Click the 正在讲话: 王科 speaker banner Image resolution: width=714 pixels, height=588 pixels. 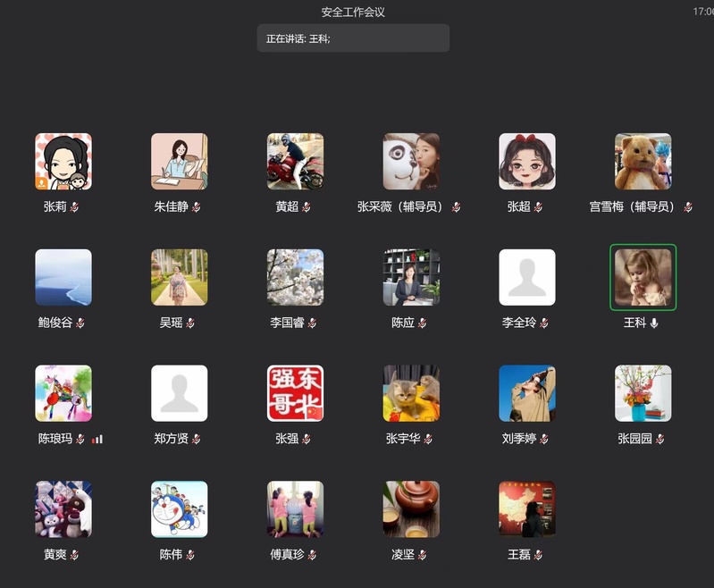[x=353, y=38]
